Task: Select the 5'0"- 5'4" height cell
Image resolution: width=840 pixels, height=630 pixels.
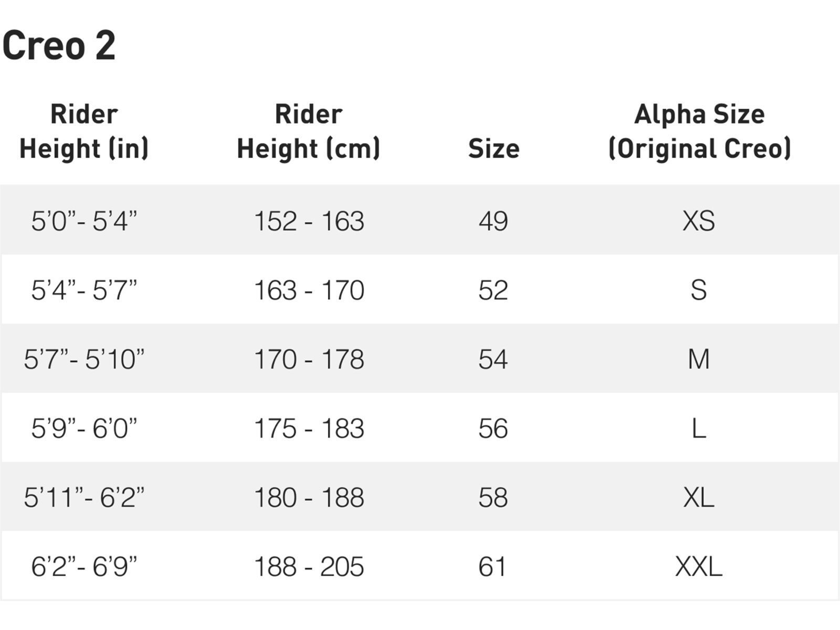Action: (84, 220)
